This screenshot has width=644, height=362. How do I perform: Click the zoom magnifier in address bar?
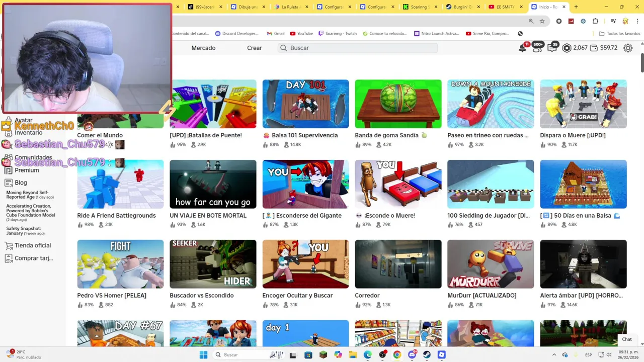(531, 21)
